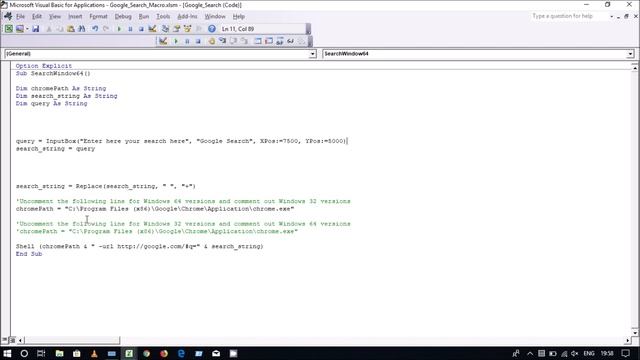Screen dimensions: 640x360
Task: Toggle Design Mode in the Standard toolbar
Action: tap(153, 29)
